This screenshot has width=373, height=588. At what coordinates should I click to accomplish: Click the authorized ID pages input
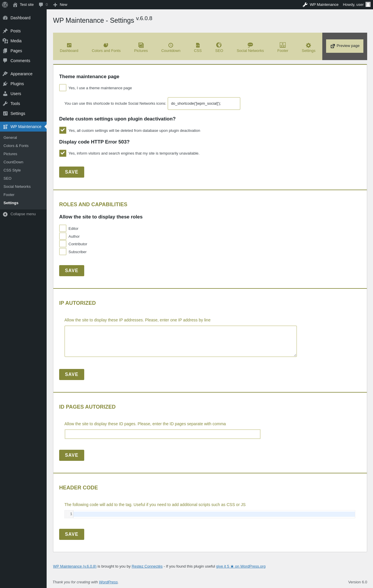tap(163, 434)
